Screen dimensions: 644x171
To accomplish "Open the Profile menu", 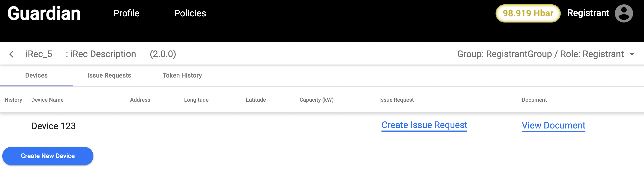I will [x=126, y=13].
